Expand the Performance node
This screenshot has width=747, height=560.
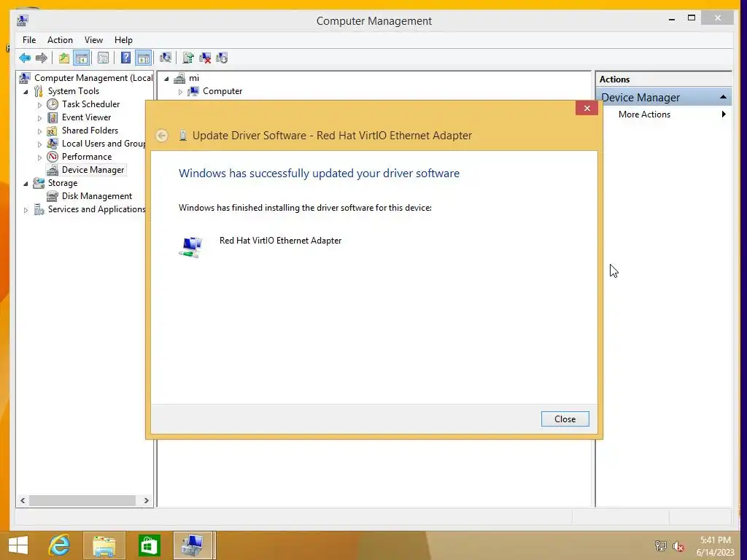pyautogui.click(x=40, y=157)
